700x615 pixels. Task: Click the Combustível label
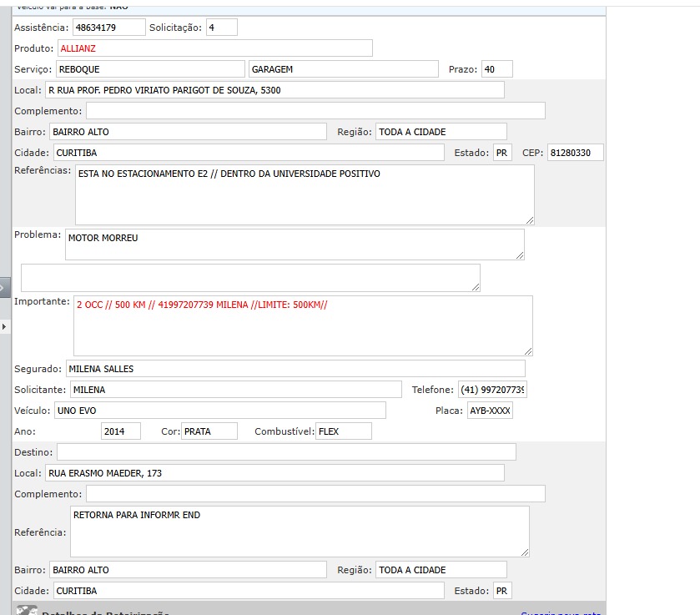285,431
